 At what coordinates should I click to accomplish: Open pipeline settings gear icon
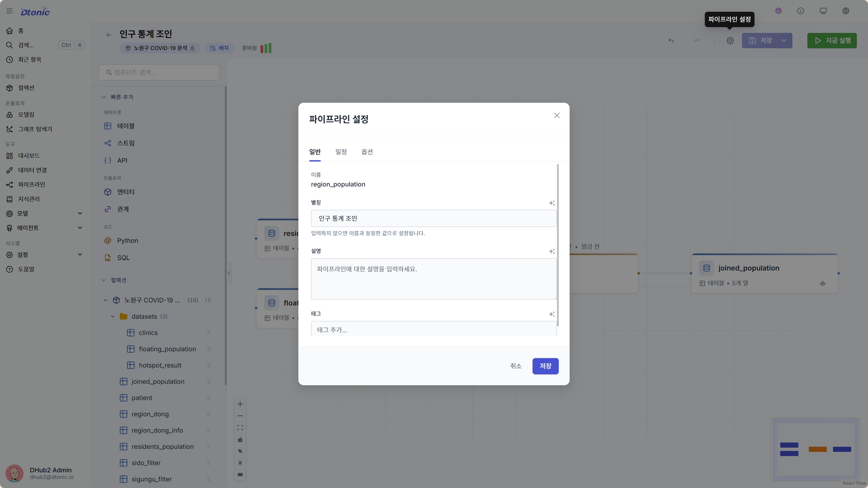pos(730,41)
